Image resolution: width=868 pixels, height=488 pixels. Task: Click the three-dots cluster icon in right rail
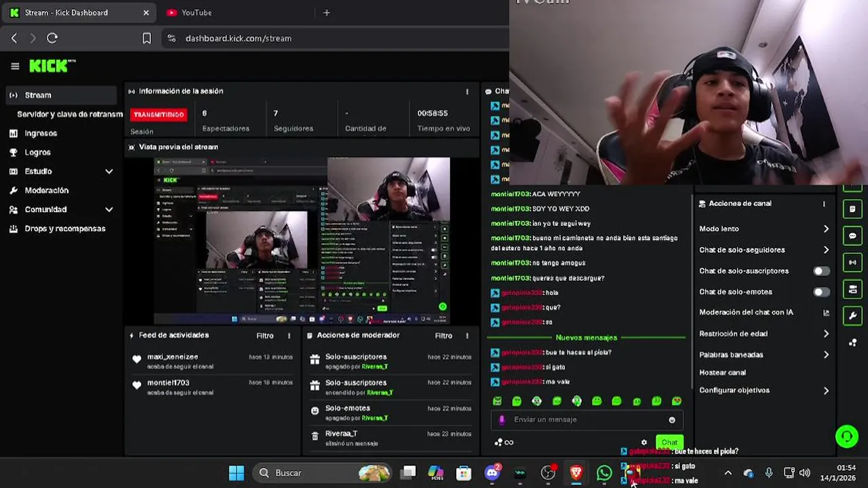tap(852, 342)
